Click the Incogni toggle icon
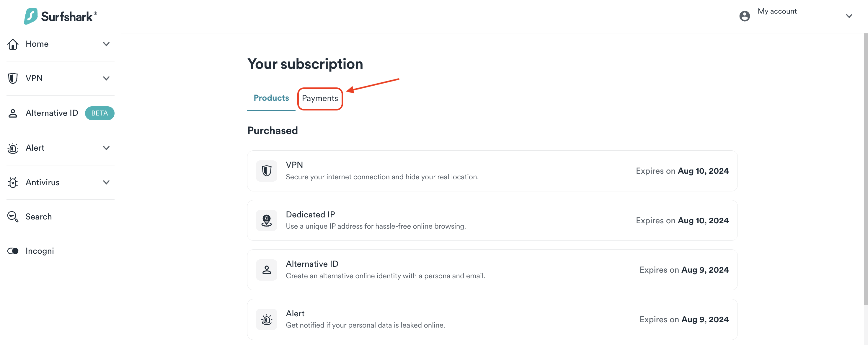The width and height of the screenshot is (868, 345). 13,251
